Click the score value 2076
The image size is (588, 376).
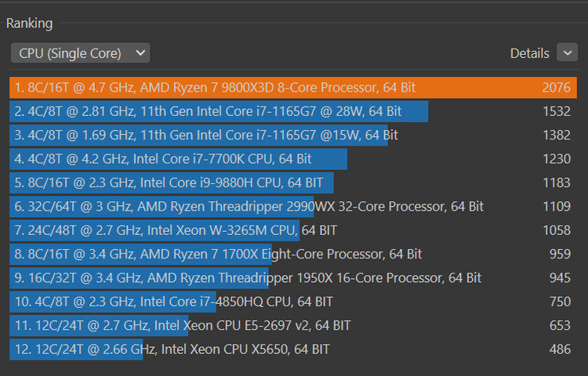click(556, 88)
